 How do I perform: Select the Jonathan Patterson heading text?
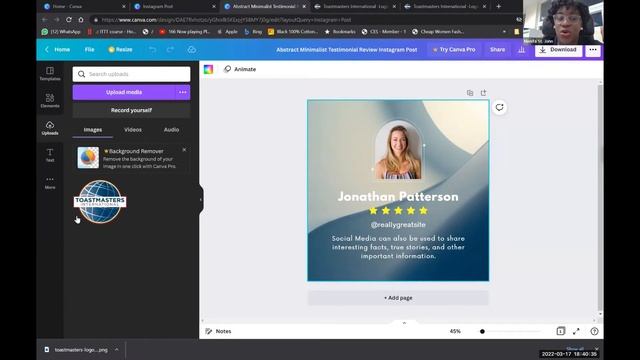tap(398, 197)
